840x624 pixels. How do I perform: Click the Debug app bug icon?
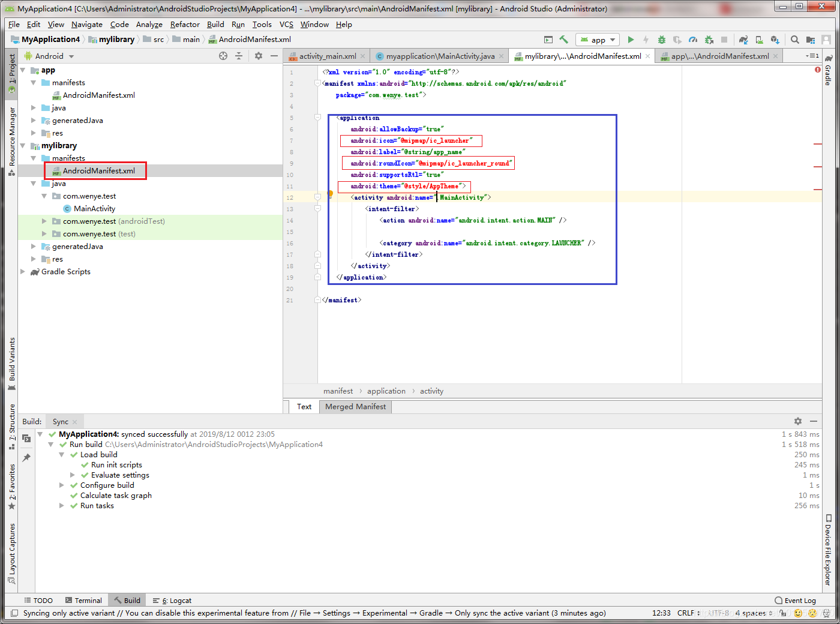coord(662,40)
